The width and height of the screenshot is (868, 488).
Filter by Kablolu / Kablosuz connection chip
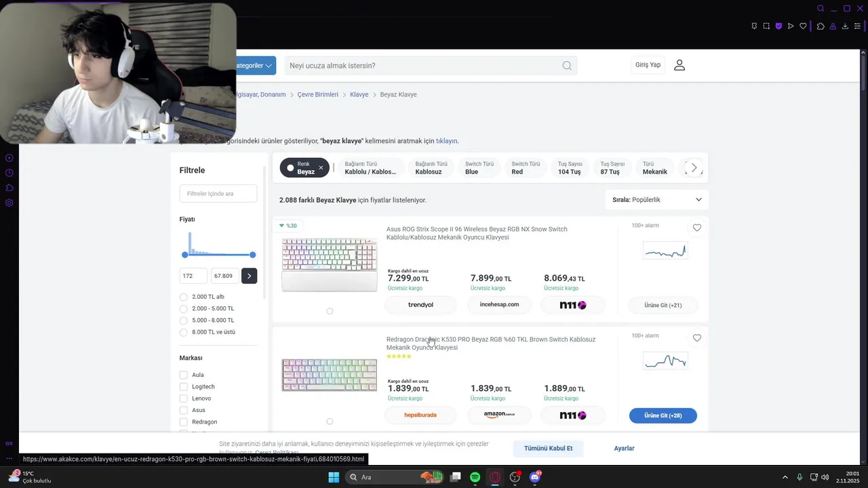(370, 168)
